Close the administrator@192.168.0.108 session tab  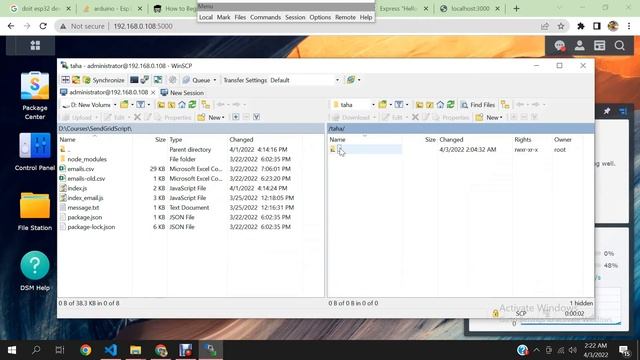153,93
